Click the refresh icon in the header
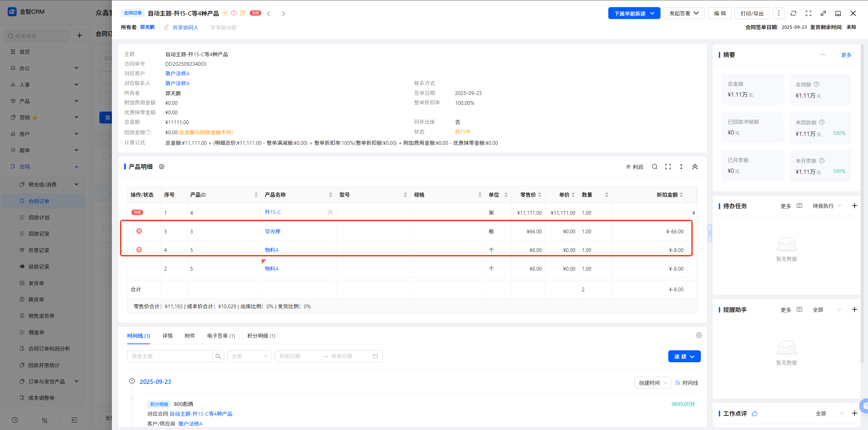 (x=793, y=13)
